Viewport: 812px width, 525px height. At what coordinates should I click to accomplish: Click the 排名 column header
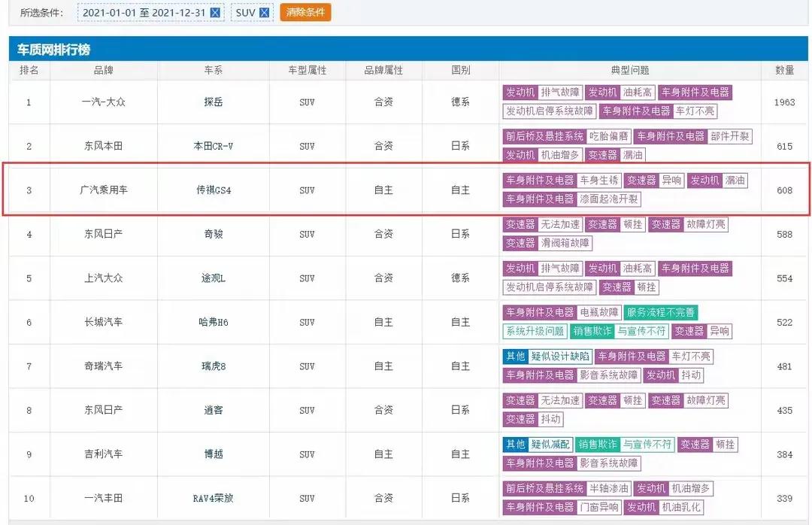29,70
